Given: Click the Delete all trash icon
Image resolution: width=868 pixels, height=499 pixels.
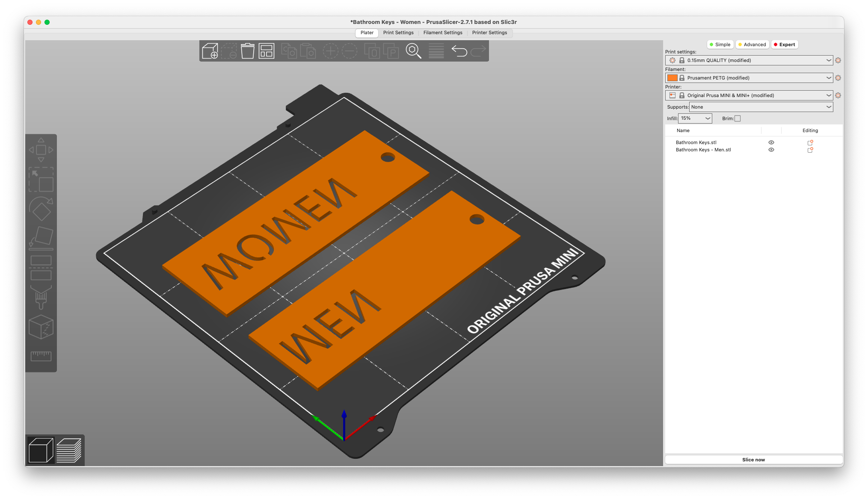Looking at the screenshot, I should [x=247, y=51].
